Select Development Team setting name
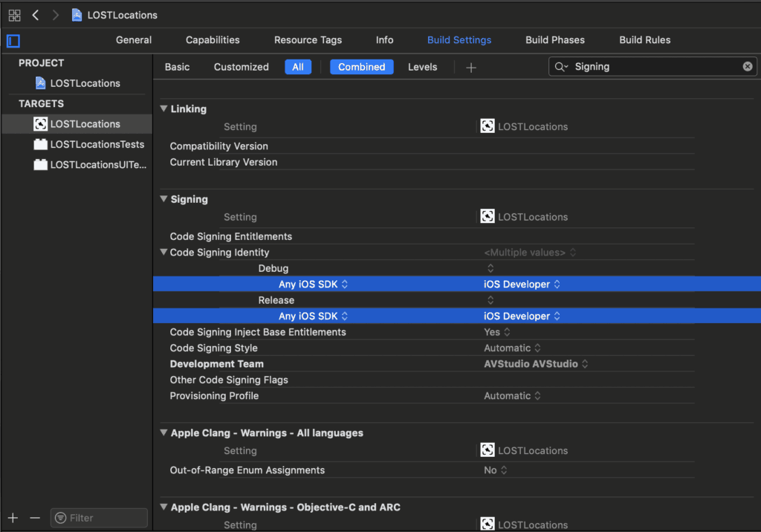The width and height of the screenshot is (761, 532). pos(216,364)
